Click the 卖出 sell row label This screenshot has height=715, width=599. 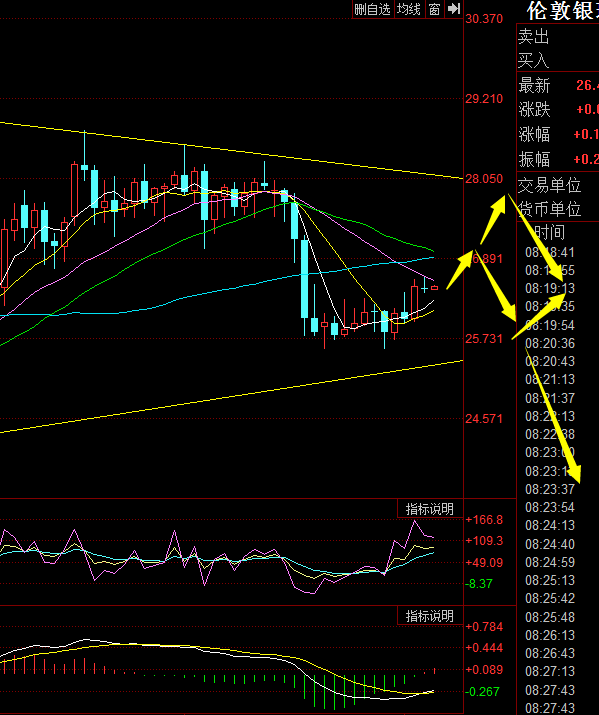(534, 36)
